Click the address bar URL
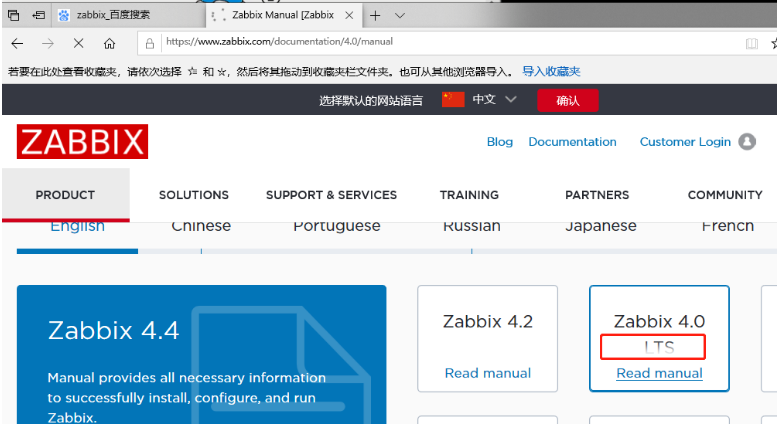Viewport: 782px width, 430px height. [x=279, y=42]
